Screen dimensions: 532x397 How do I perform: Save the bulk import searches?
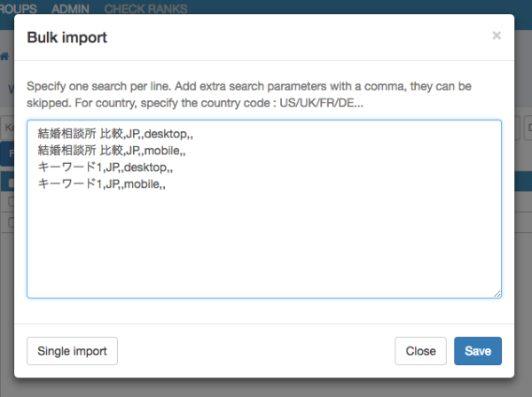(478, 351)
